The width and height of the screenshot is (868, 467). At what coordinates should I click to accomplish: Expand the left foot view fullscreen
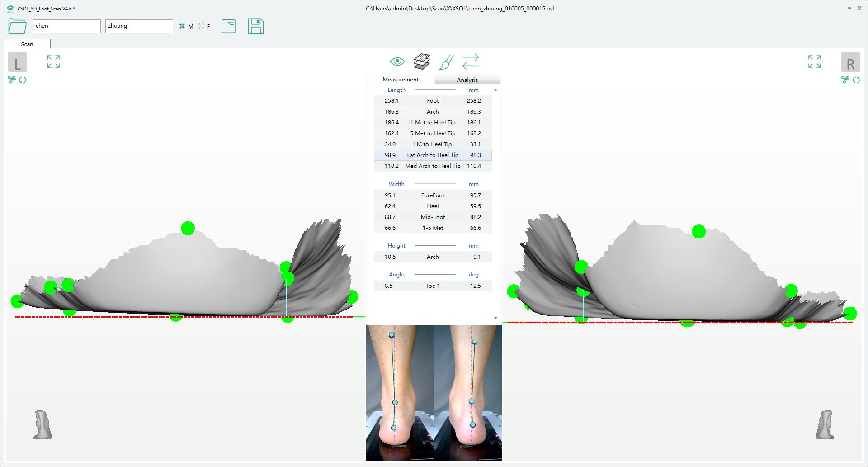(x=53, y=62)
